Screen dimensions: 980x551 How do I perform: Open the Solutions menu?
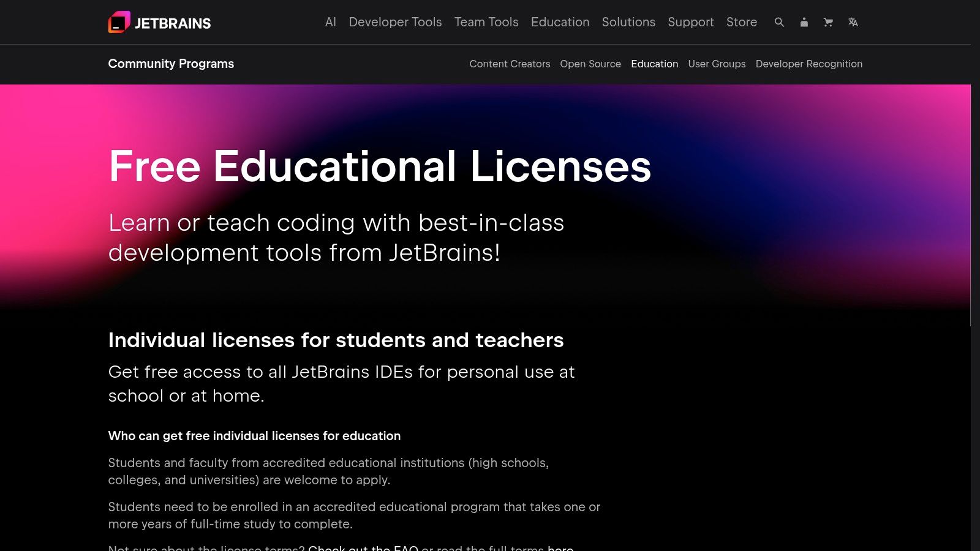[x=628, y=22]
